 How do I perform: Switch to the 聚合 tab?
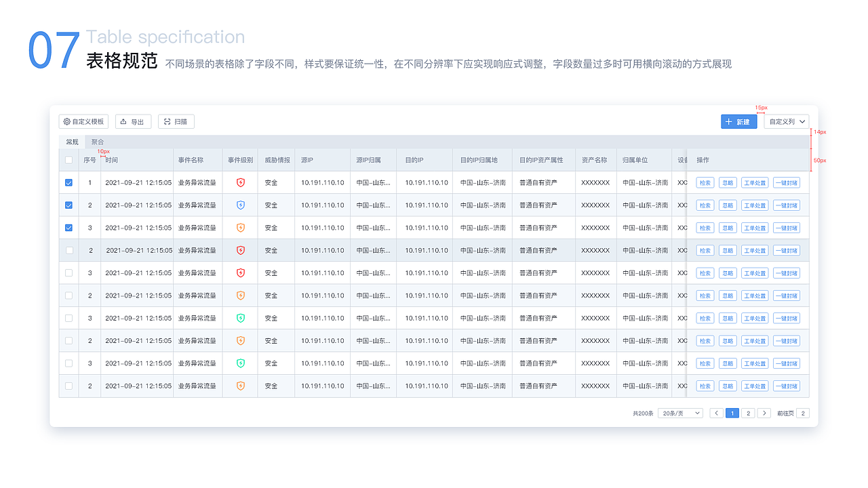(x=98, y=142)
